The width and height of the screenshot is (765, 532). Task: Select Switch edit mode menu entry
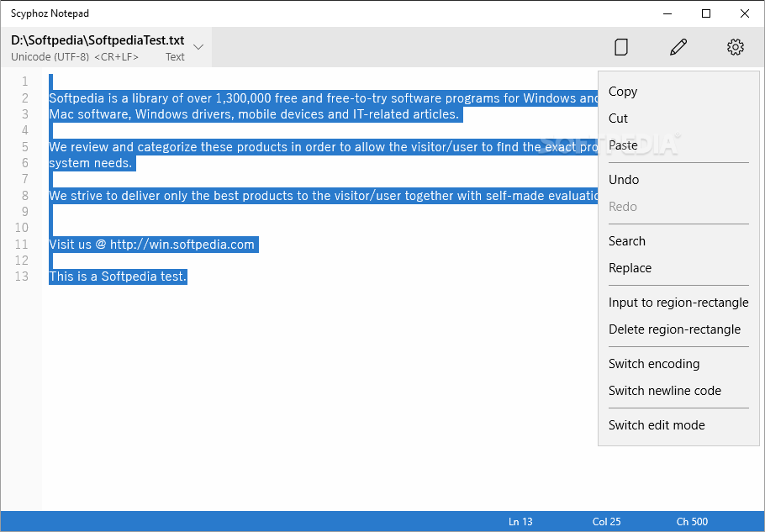pyautogui.click(x=657, y=425)
